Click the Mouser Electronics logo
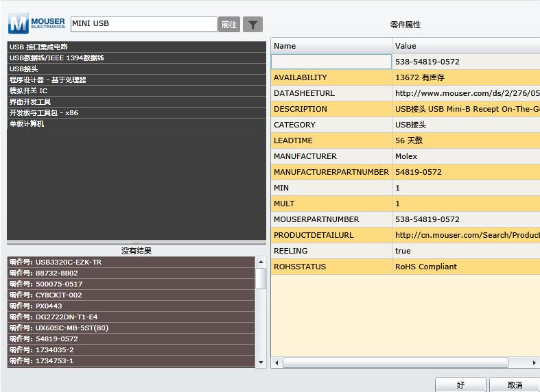This screenshot has width=540, height=392. coord(37,23)
